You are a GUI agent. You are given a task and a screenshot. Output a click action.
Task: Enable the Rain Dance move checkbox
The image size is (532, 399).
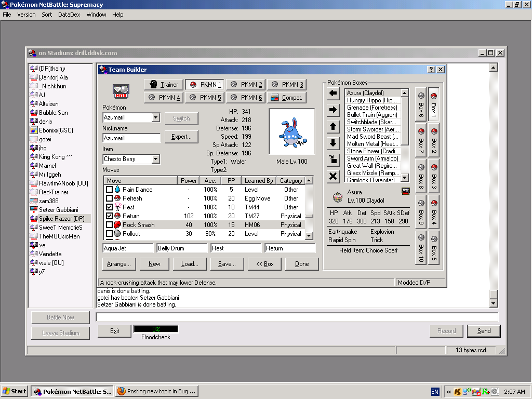click(x=109, y=190)
